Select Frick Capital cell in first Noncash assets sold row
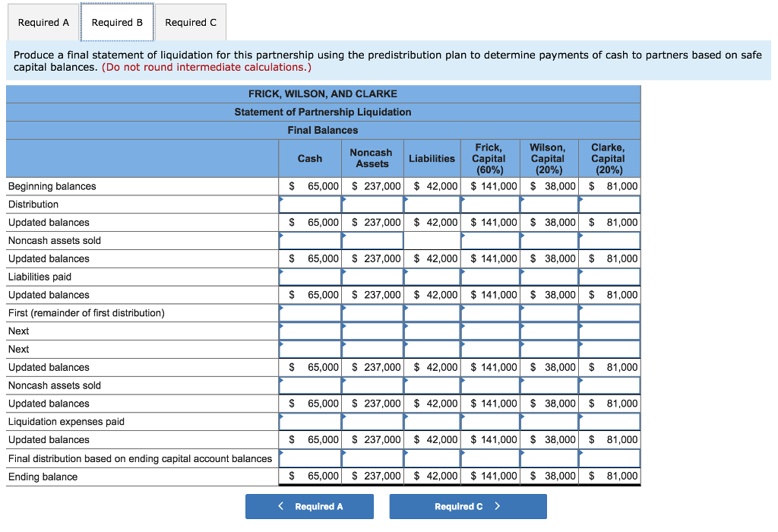This screenshot has height=532, width=778. coord(490,241)
